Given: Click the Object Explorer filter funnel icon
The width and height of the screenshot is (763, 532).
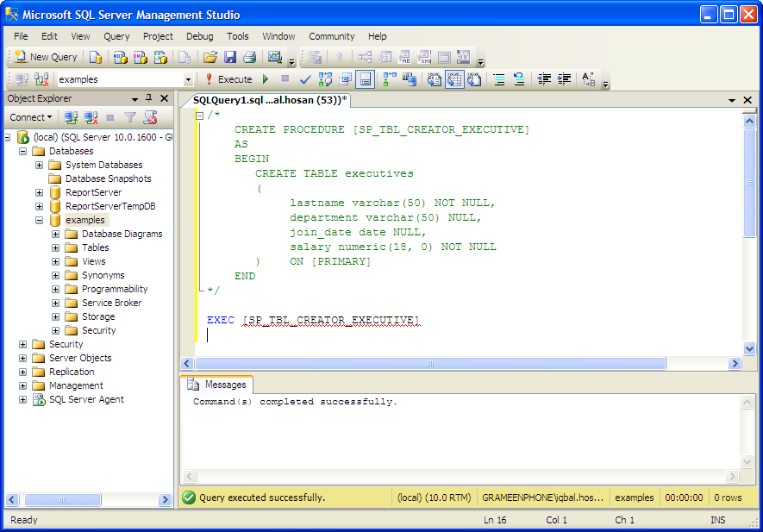Looking at the screenshot, I should point(130,117).
